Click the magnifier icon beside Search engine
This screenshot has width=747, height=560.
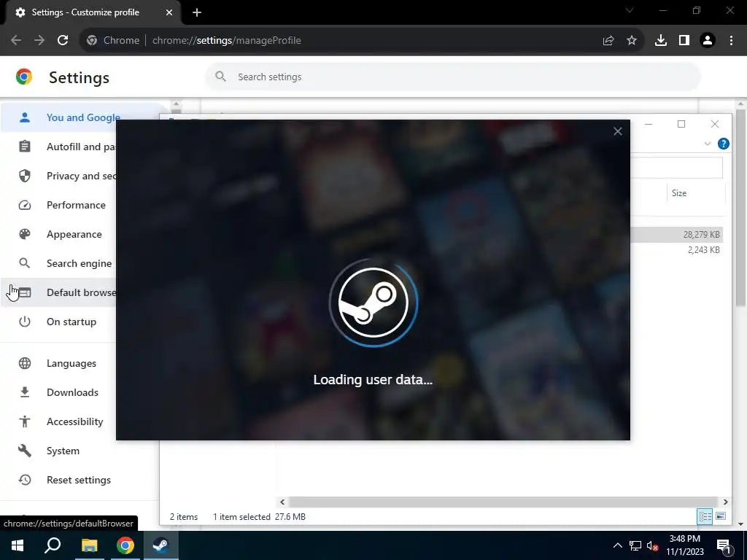pos(25,263)
